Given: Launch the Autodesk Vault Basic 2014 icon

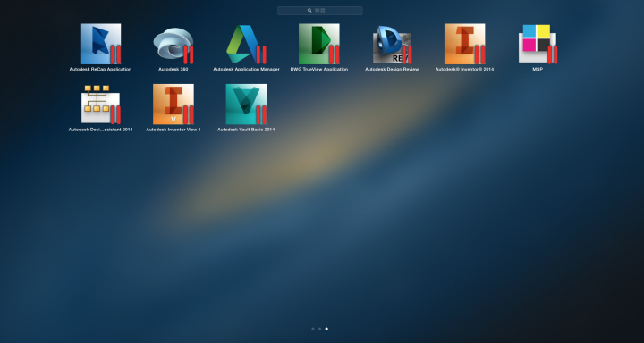Looking at the screenshot, I should pyautogui.click(x=246, y=105).
